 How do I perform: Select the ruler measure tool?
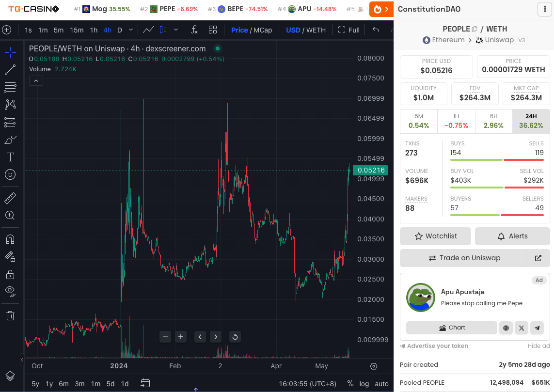click(10, 198)
